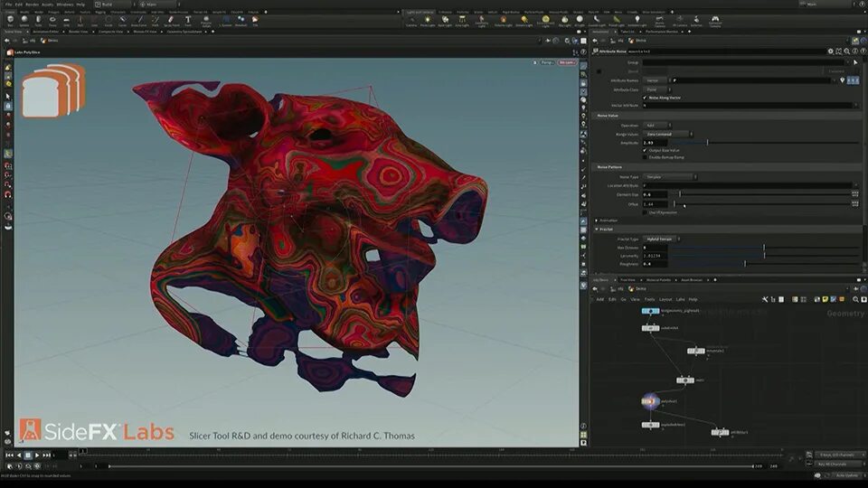Toggle XYZ component button beside Attribute Names
The width and height of the screenshot is (868, 488).
pos(853,80)
